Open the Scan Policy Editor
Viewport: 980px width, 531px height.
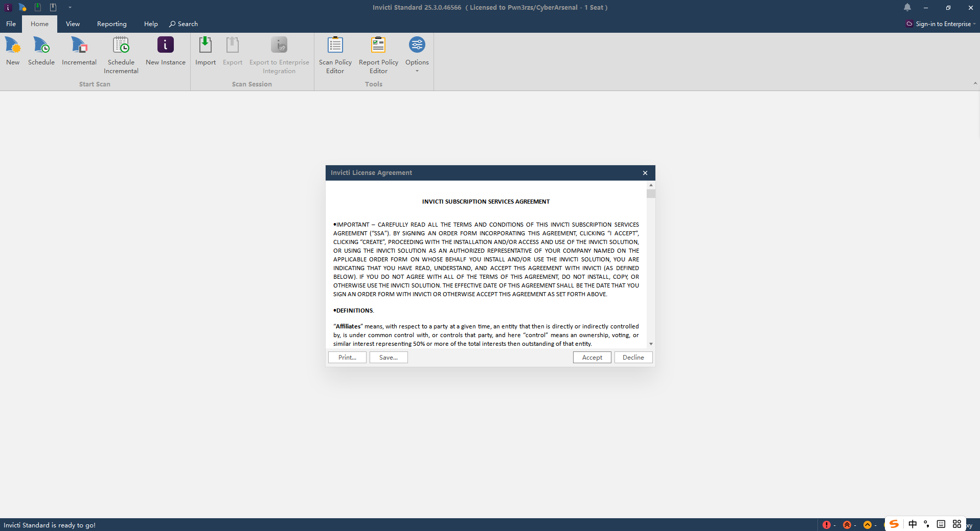point(335,55)
